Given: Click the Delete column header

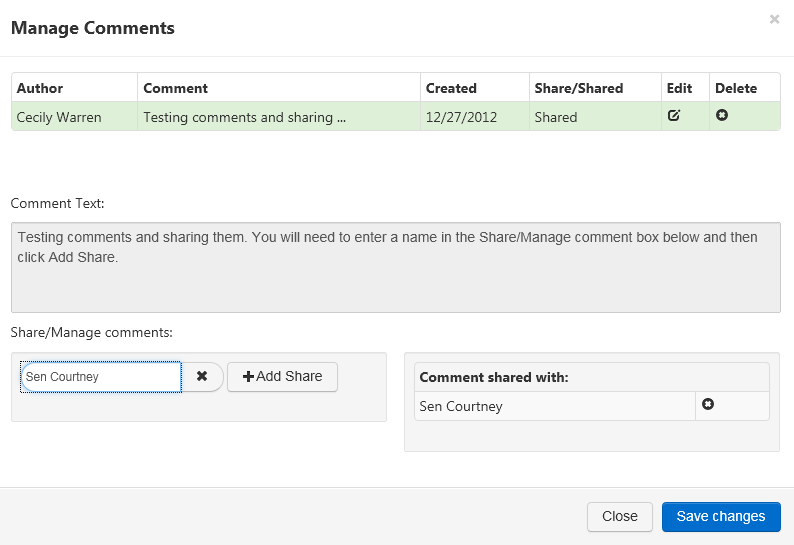Looking at the screenshot, I should click(744, 88).
